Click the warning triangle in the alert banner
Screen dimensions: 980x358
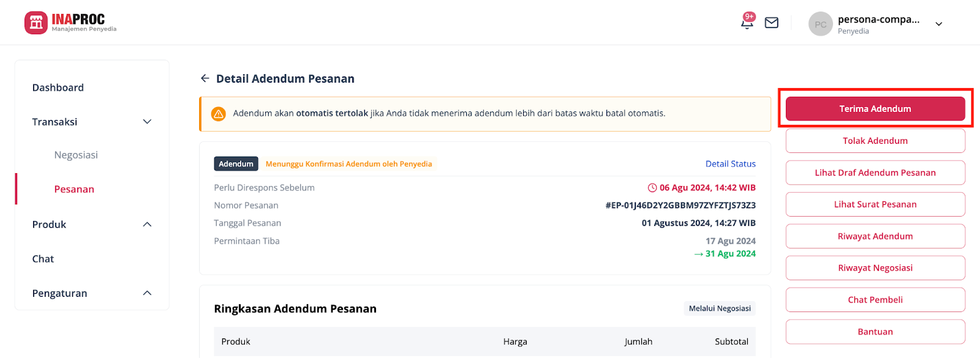219,114
